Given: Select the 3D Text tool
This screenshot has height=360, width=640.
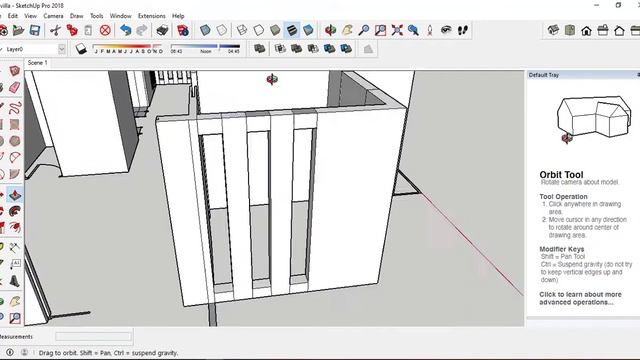Looking at the screenshot, I should (x=15, y=281).
